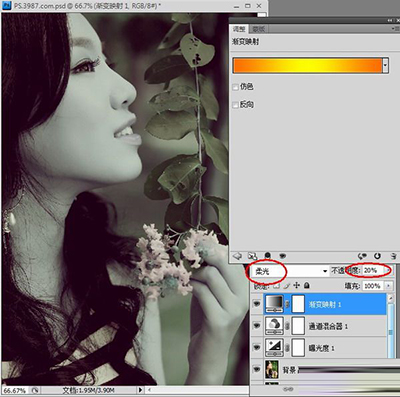This screenshot has height=397, width=400.
Task: Click the Layers panel scroll up arrow
Action: [x=391, y=299]
